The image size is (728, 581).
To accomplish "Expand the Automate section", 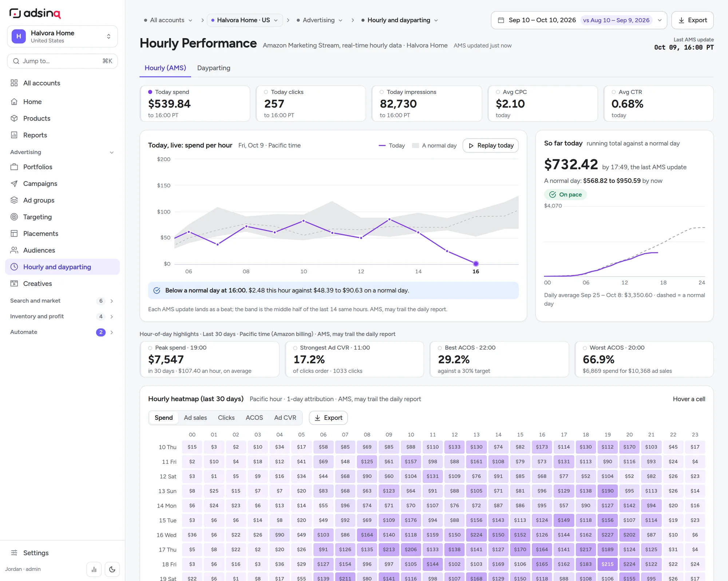I will click(x=62, y=332).
